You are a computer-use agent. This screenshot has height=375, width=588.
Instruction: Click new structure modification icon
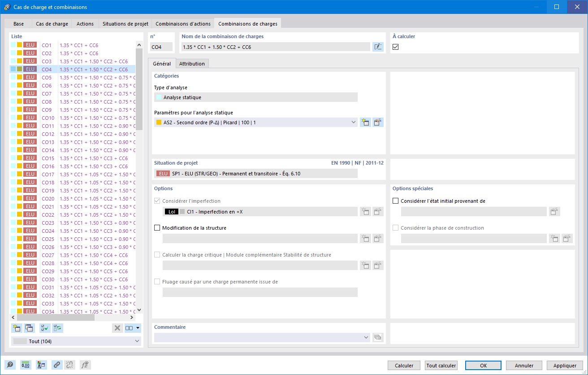[365, 239]
